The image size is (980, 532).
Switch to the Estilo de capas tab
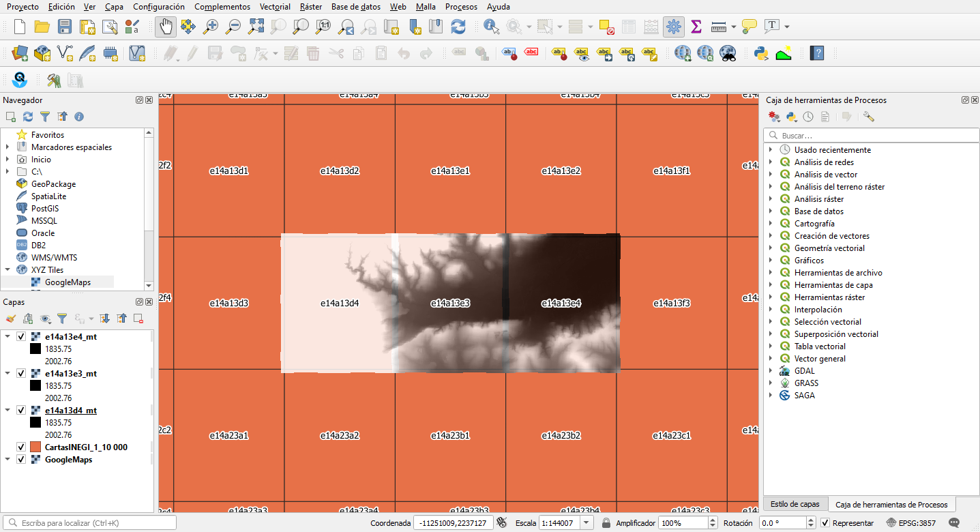(795, 504)
